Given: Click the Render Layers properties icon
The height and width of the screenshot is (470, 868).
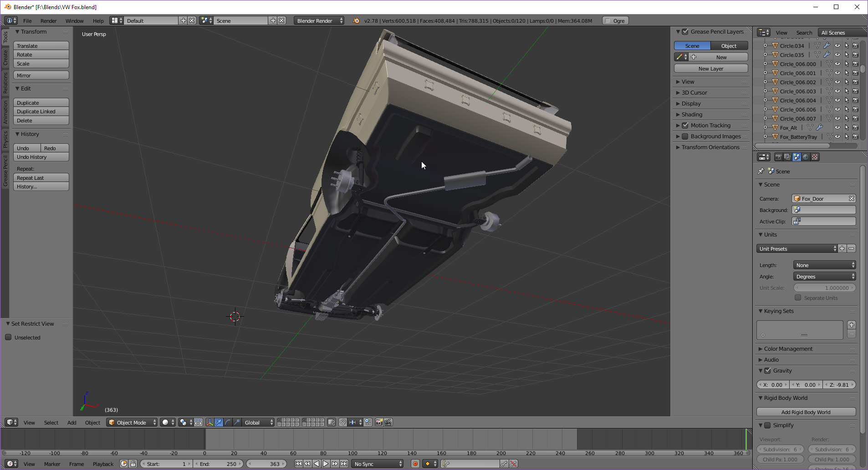Looking at the screenshot, I should click(787, 157).
